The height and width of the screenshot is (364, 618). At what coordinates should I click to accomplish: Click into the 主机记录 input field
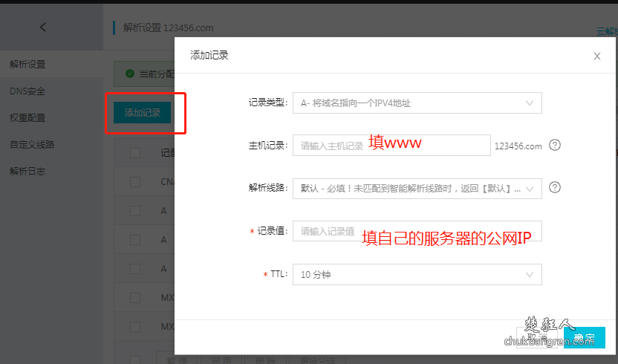click(x=391, y=146)
